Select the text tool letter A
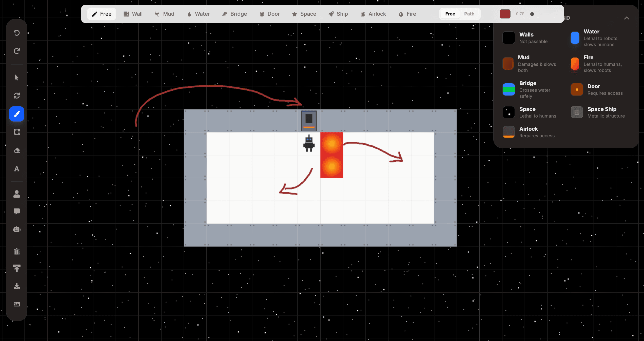644x341 pixels. pos(17,169)
